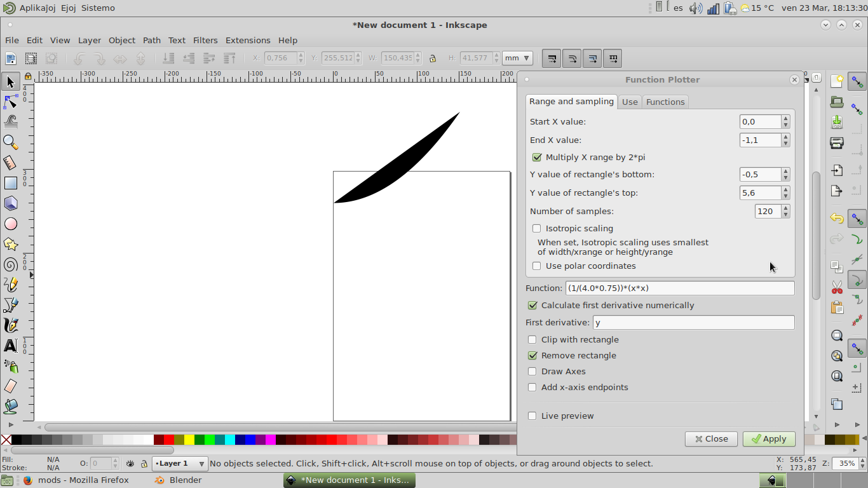Select the Paint bucket tool

tap(10, 406)
